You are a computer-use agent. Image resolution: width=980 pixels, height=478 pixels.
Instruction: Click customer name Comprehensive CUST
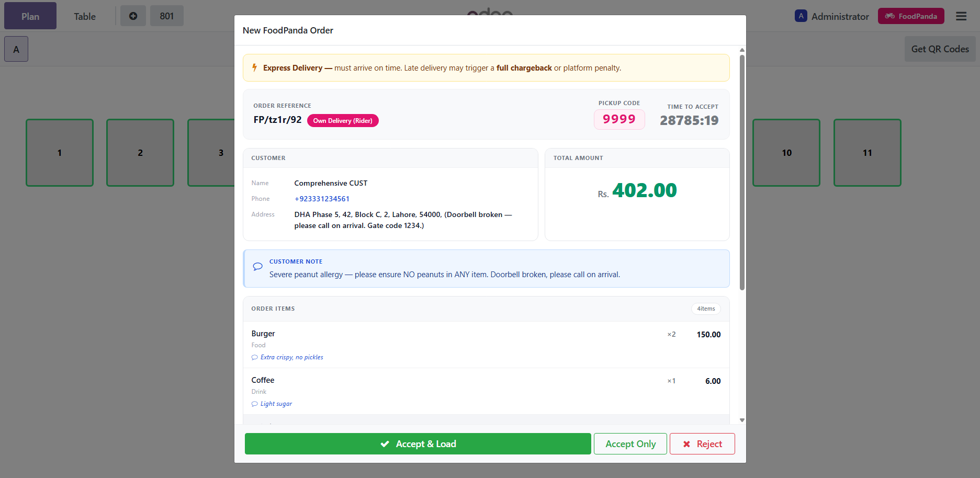click(x=331, y=183)
